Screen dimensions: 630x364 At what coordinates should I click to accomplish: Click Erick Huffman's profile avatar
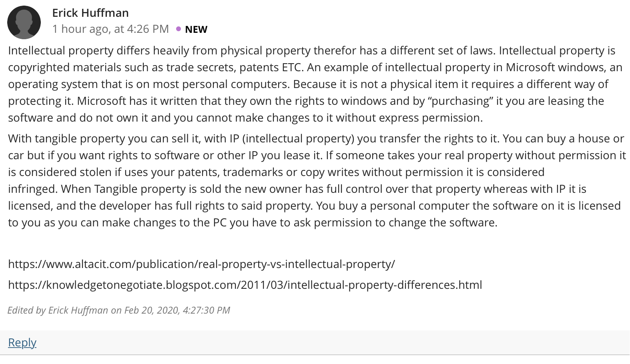point(24,22)
